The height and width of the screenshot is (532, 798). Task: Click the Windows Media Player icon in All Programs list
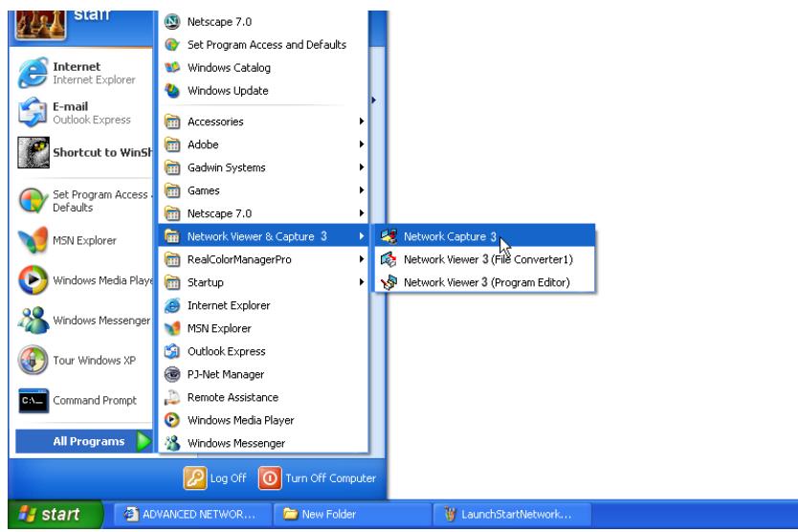(x=172, y=420)
